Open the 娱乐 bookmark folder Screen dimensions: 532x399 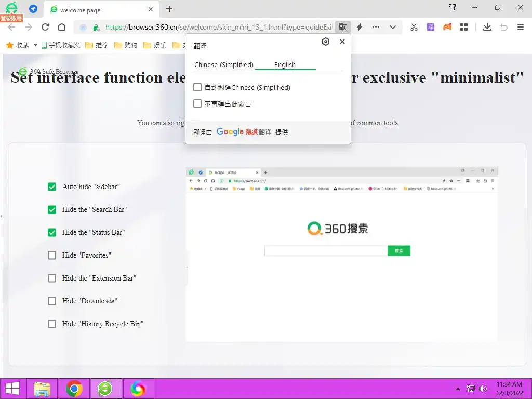(155, 45)
